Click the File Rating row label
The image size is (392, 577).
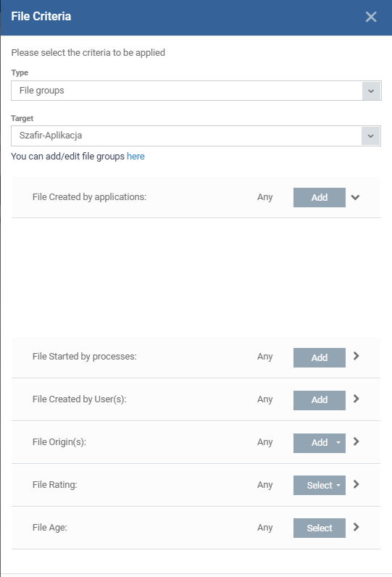coord(55,485)
